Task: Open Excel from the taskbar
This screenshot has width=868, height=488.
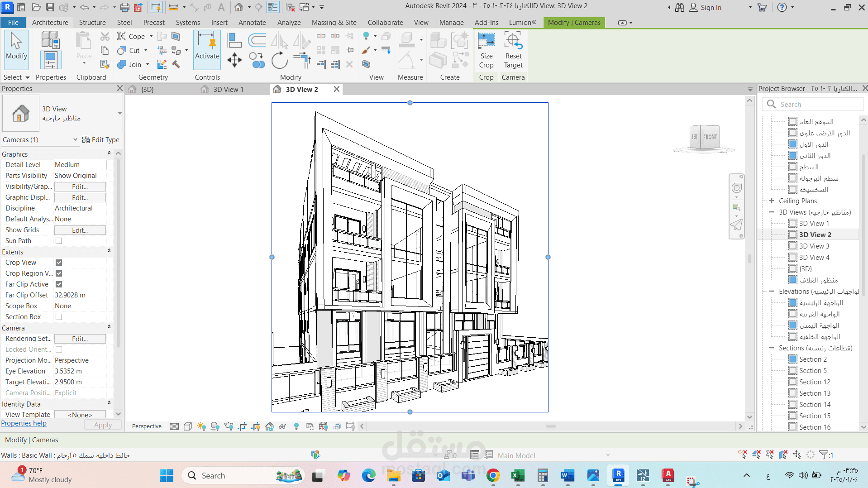Action: tap(517, 475)
